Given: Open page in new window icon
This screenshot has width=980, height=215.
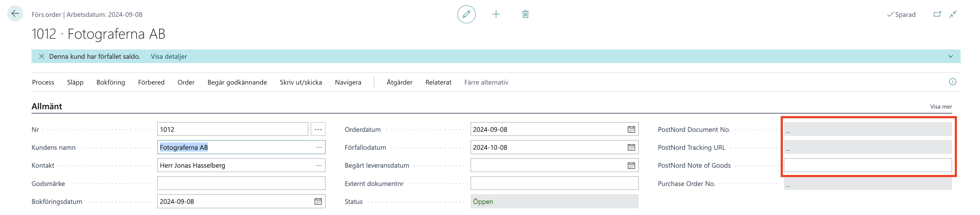Looking at the screenshot, I should tap(937, 14).
